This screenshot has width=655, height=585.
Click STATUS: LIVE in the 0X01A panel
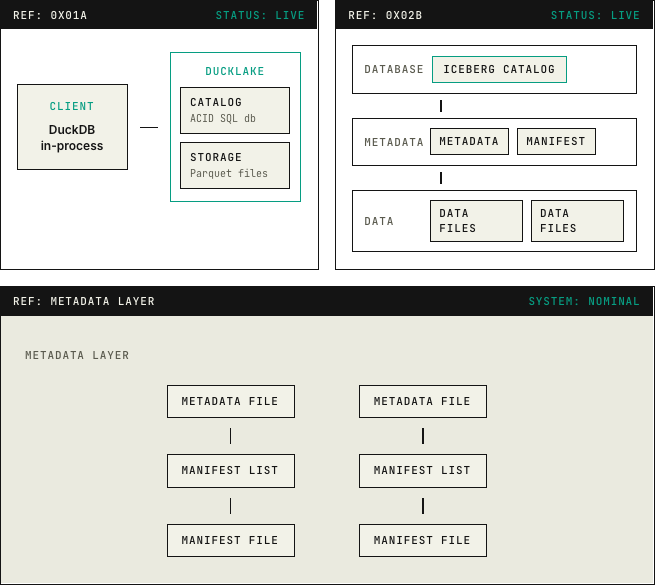click(x=260, y=15)
